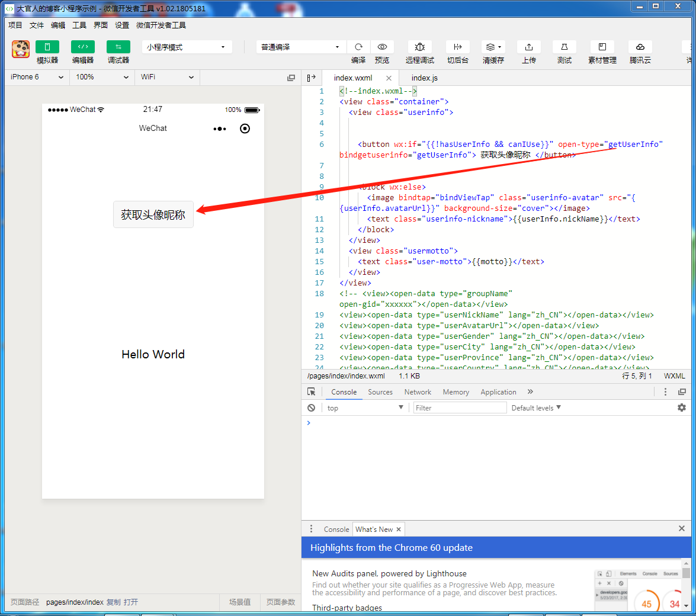This screenshot has height=616, width=696.
Task: Open the 界面 menu
Action: coord(100,25)
